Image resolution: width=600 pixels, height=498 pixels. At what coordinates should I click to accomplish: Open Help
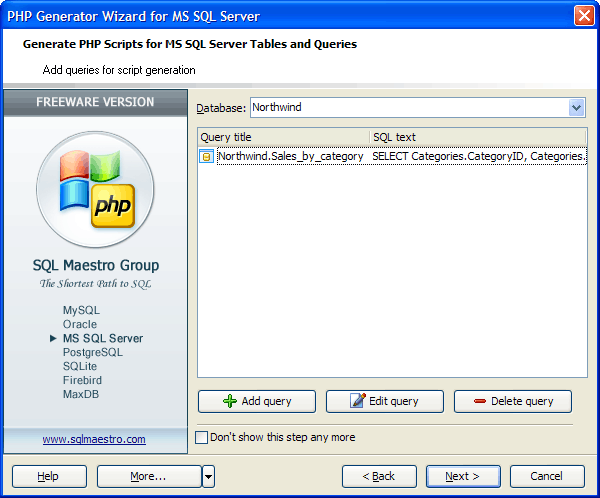point(49,477)
